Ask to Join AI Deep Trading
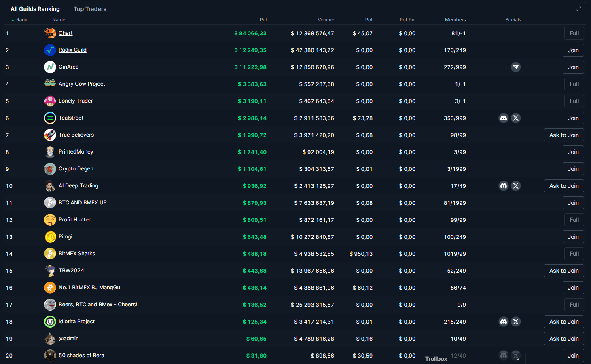591x364 pixels. [x=564, y=186]
